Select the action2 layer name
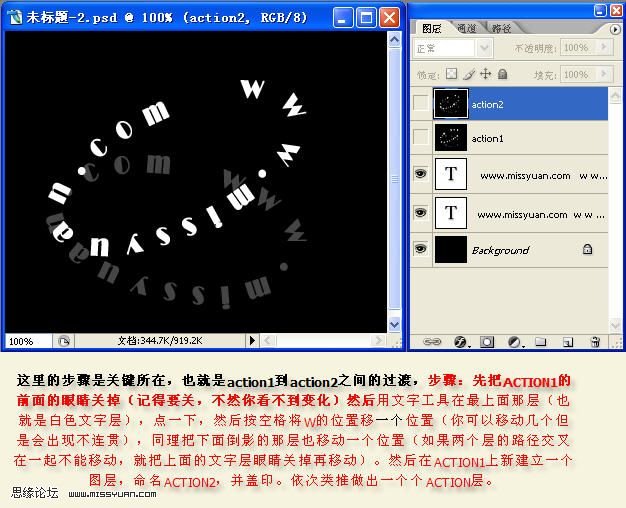The image size is (626, 508). pos(487,105)
